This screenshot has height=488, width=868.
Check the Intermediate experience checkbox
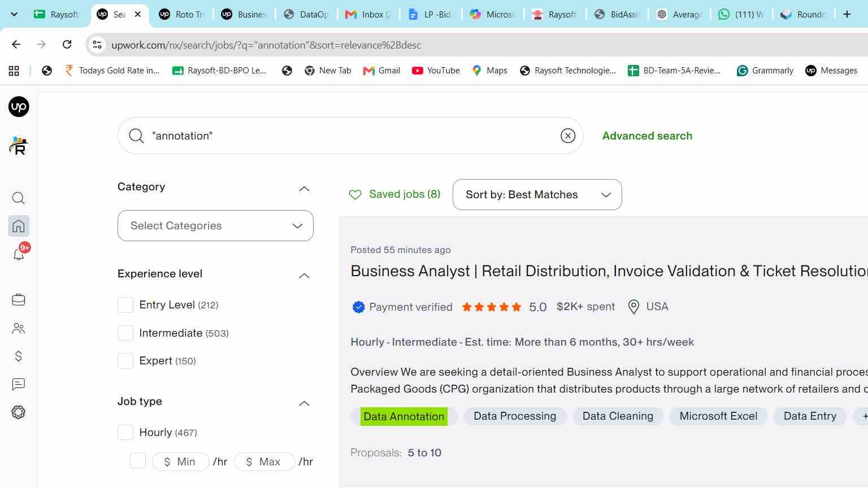[x=125, y=333]
